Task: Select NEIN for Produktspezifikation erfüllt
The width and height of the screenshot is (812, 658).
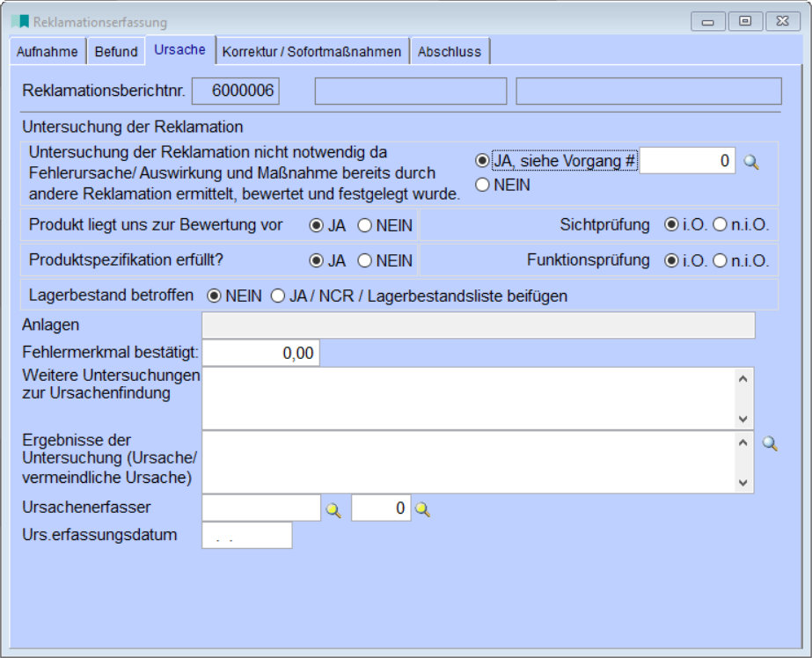Action: coord(365,260)
